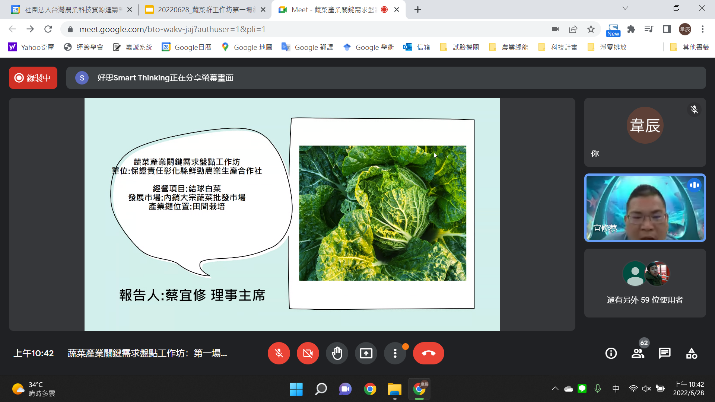Click the red recording indicator button

click(33, 77)
